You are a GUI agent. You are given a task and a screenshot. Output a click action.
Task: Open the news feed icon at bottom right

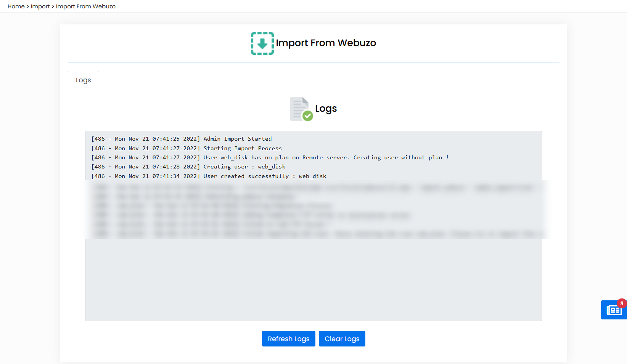click(614, 310)
